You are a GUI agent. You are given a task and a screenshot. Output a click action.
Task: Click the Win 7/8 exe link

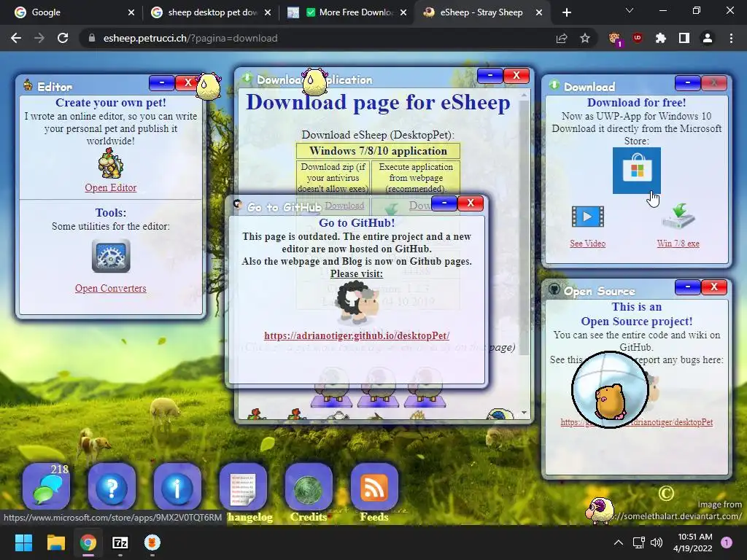coord(678,244)
